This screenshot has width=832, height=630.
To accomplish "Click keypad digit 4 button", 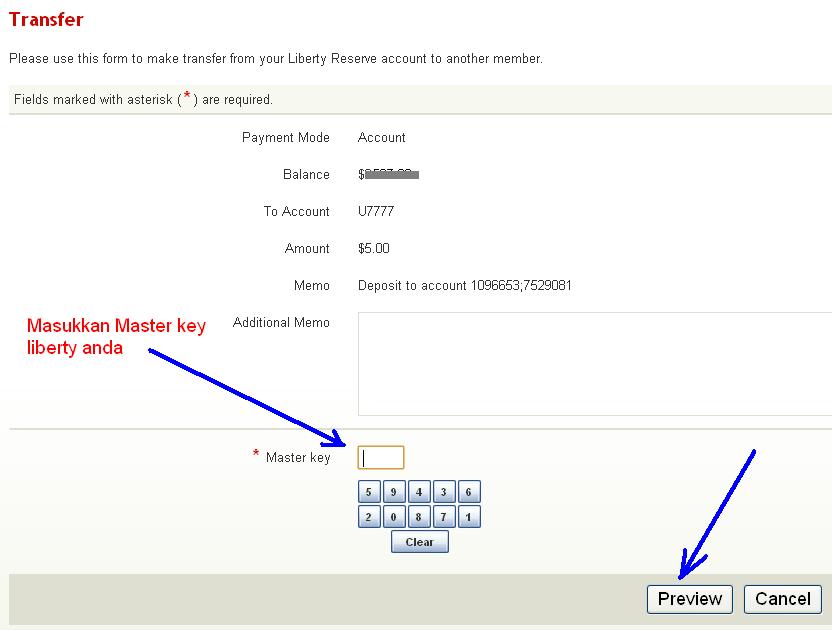I will (419, 491).
